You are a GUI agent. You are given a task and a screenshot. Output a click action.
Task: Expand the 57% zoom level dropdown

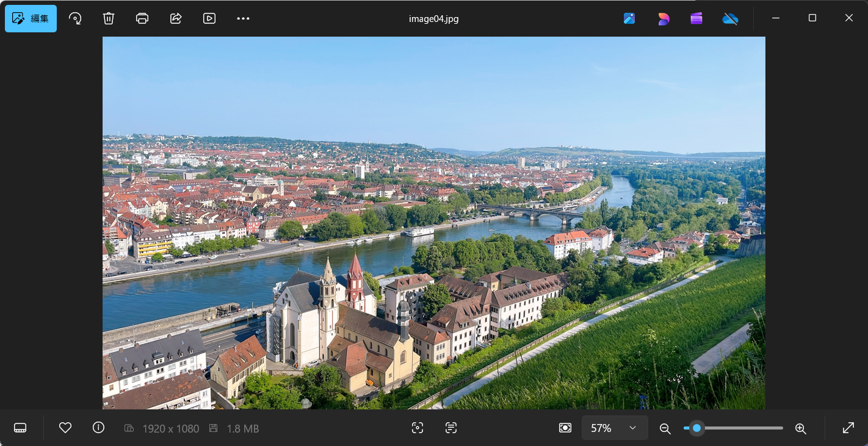click(x=615, y=428)
